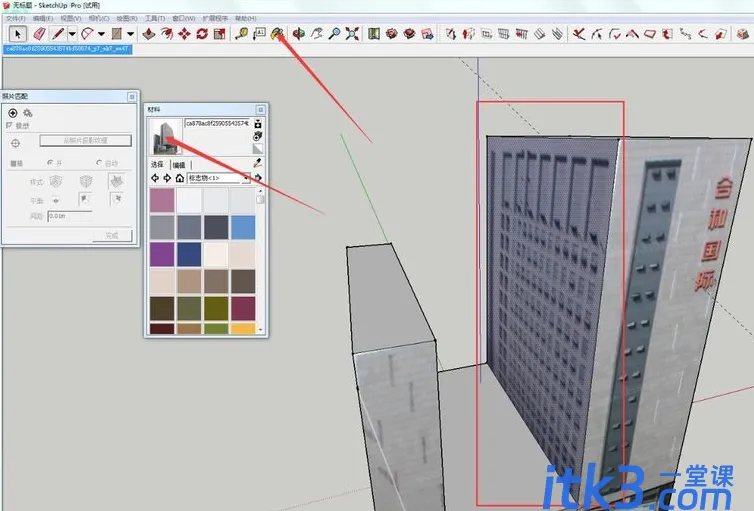
Task: Select the Line pencil tool
Action: [x=58, y=34]
